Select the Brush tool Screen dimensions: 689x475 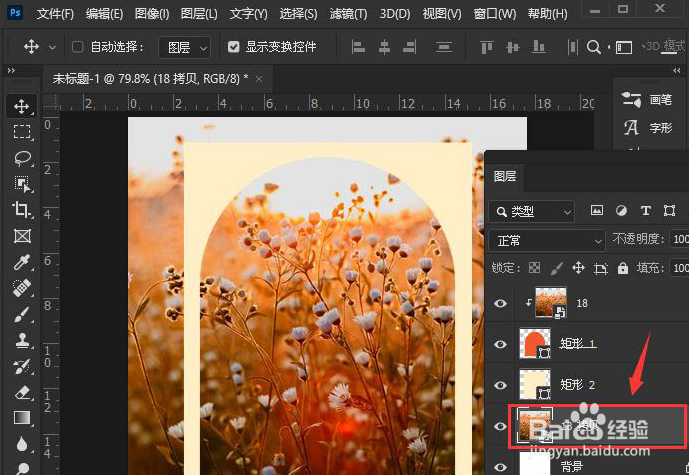(22, 314)
